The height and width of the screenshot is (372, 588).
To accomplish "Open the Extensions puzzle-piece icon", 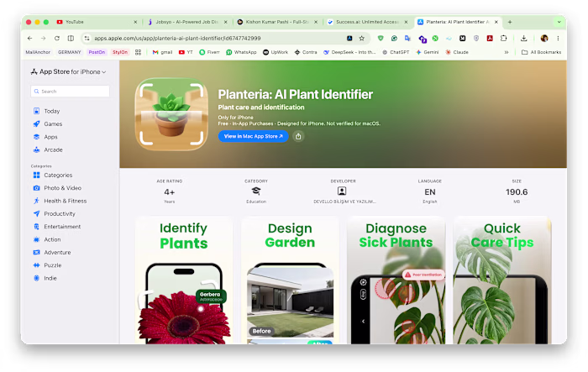I will pyautogui.click(x=504, y=38).
